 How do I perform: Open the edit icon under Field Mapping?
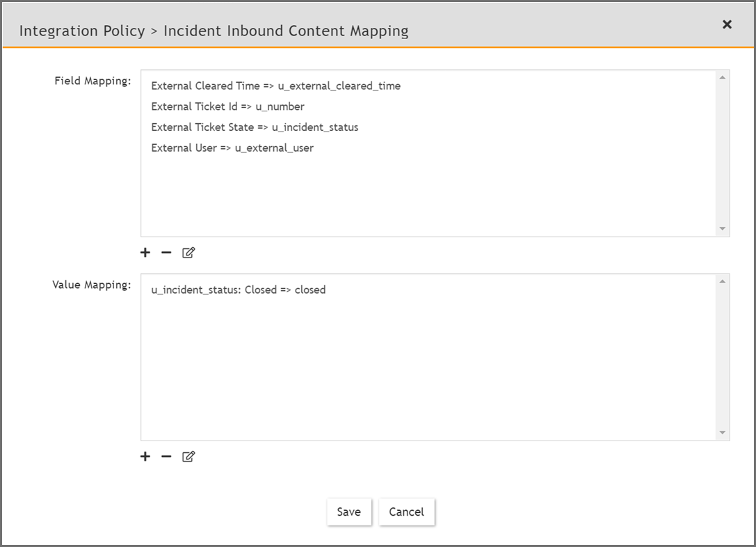[x=188, y=252]
